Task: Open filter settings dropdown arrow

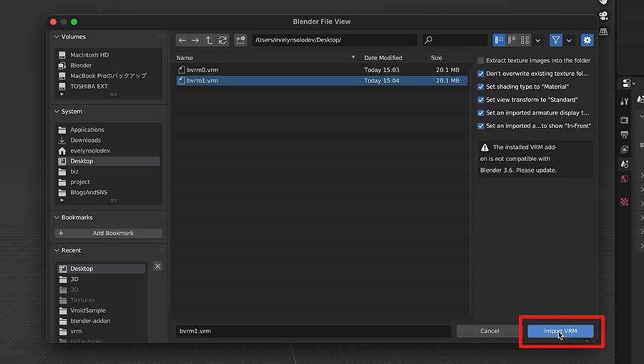Action: [x=569, y=40]
